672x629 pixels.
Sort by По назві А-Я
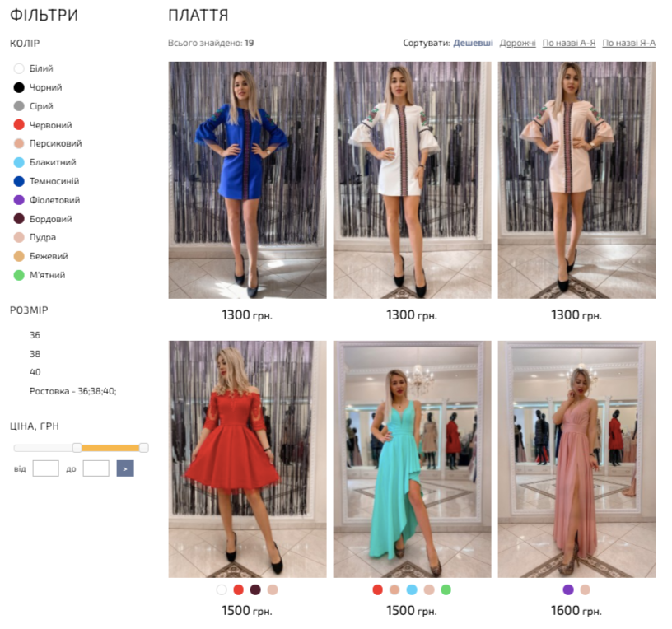[x=568, y=43]
